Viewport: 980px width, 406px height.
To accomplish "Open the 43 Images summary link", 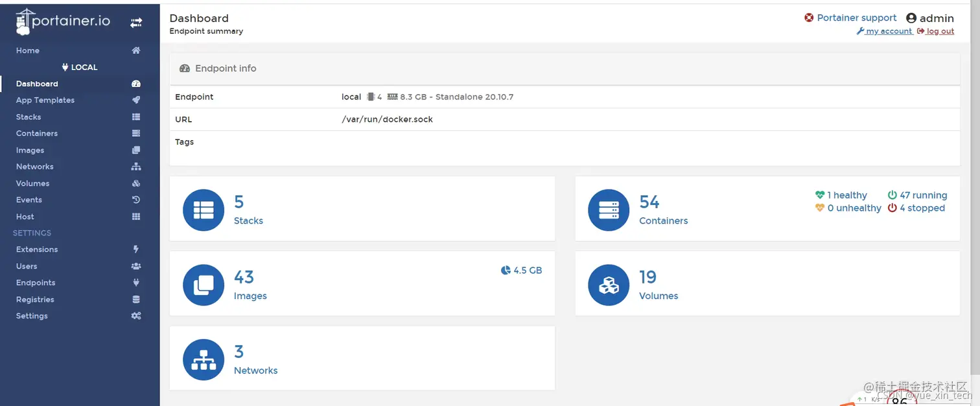I will [362, 283].
